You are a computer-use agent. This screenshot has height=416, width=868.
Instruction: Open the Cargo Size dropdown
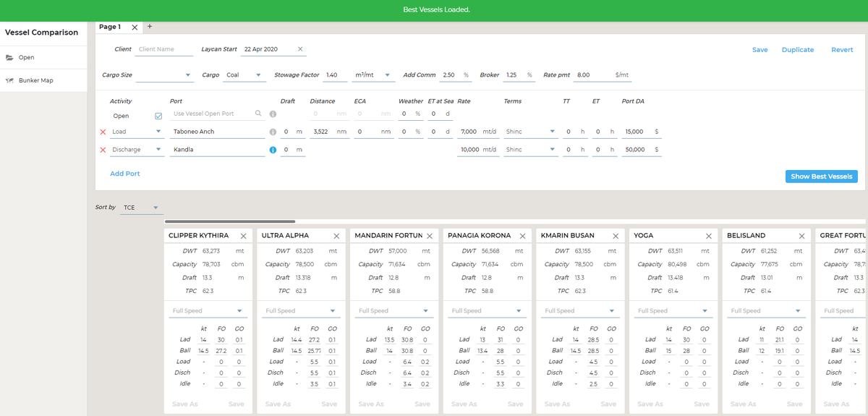pos(163,75)
